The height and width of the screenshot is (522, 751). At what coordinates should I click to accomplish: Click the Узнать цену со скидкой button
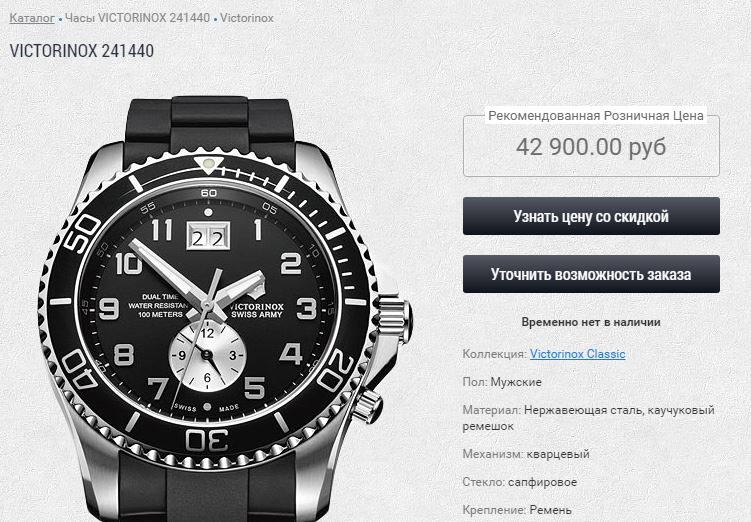tap(591, 216)
